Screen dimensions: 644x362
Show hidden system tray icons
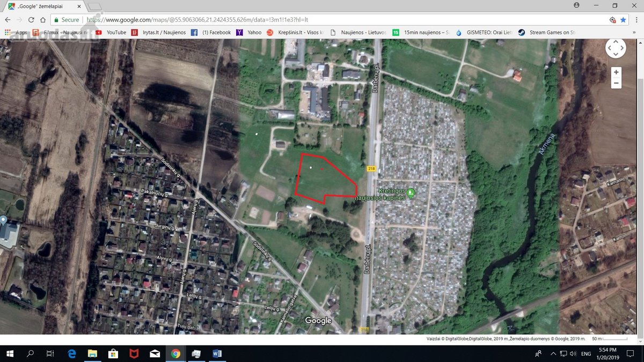pyautogui.click(x=552, y=353)
